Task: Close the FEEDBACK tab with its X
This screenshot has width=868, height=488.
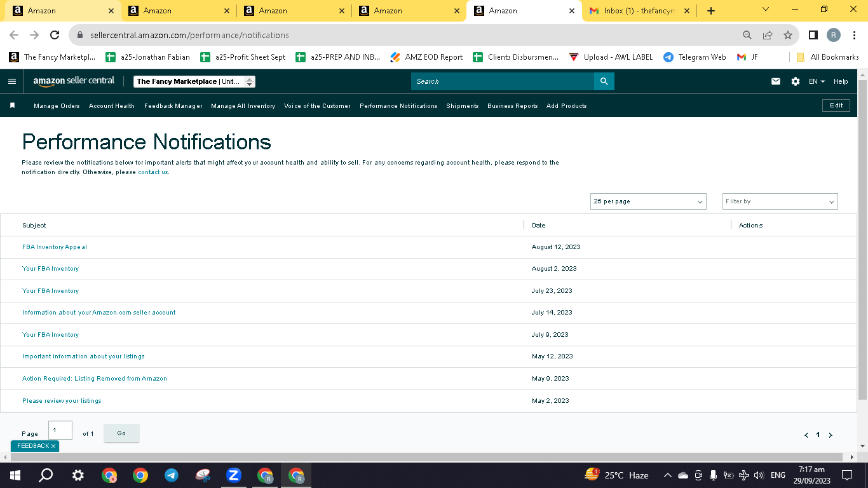Action: coord(53,446)
